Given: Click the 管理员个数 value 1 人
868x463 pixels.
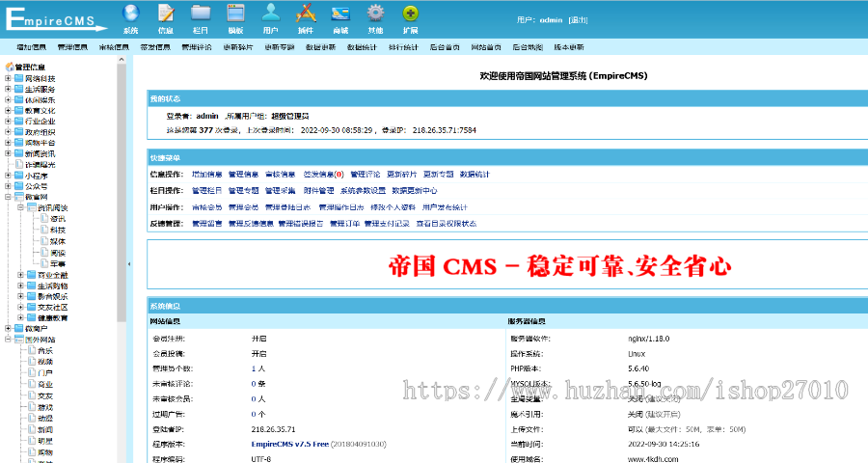Looking at the screenshot, I should tap(258, 368).
